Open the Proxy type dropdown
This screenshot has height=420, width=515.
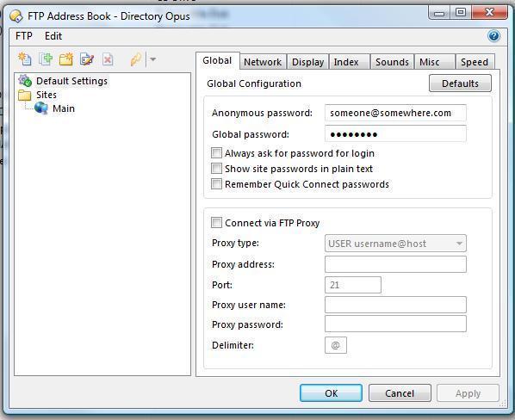[395, 244]
